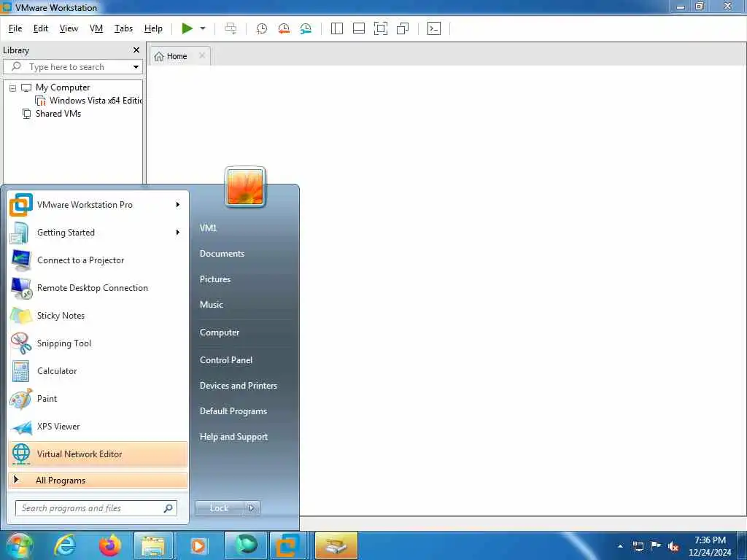Select My Computer in the library
The image size is (747, 560).
63,87
